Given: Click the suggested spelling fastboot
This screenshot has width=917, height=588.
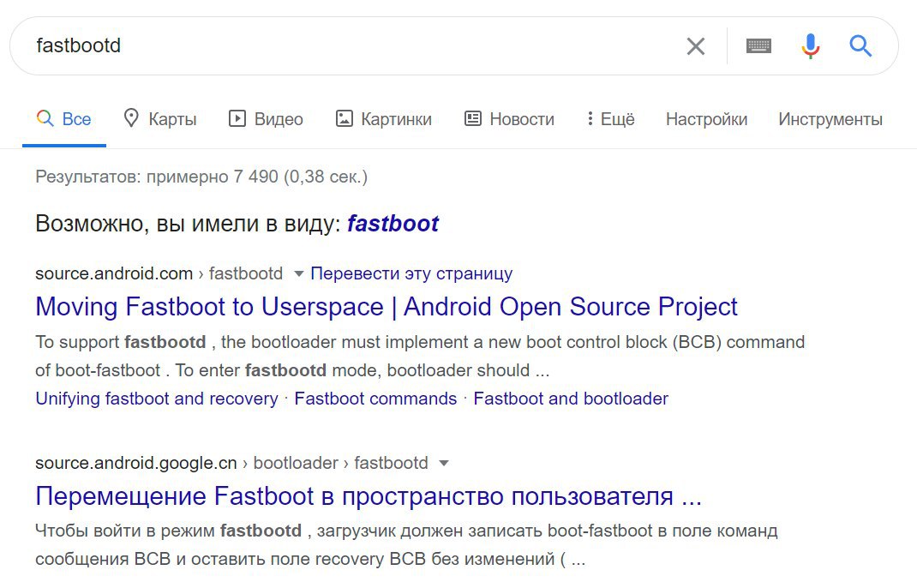Looking at the screenshot, I should [393, 224].
